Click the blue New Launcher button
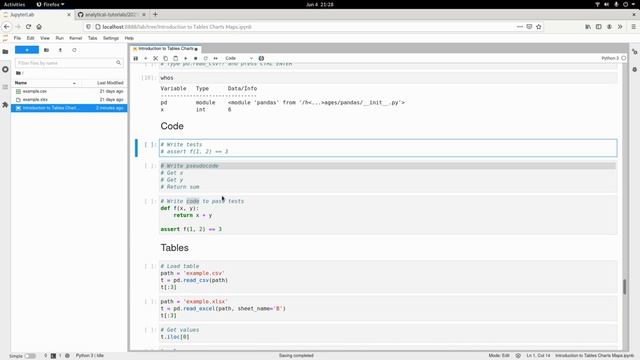The image size is (640, 360). 27,50
